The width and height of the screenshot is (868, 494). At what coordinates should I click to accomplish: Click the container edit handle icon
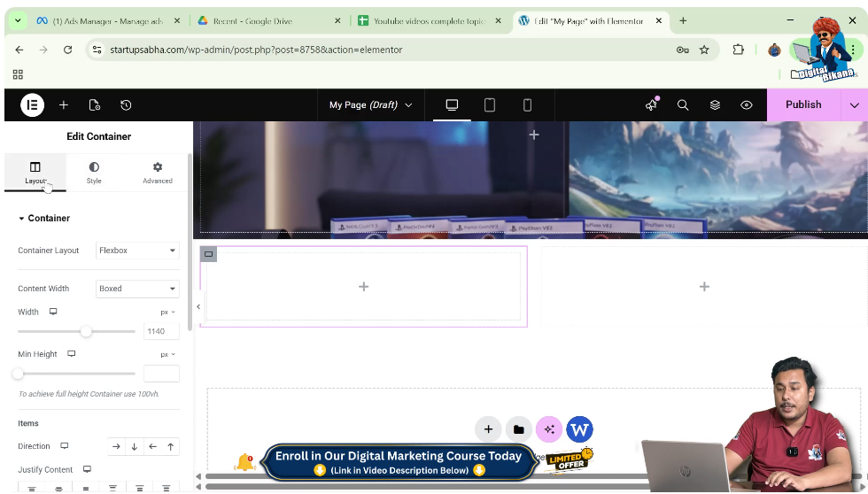(x=208, y=254)
